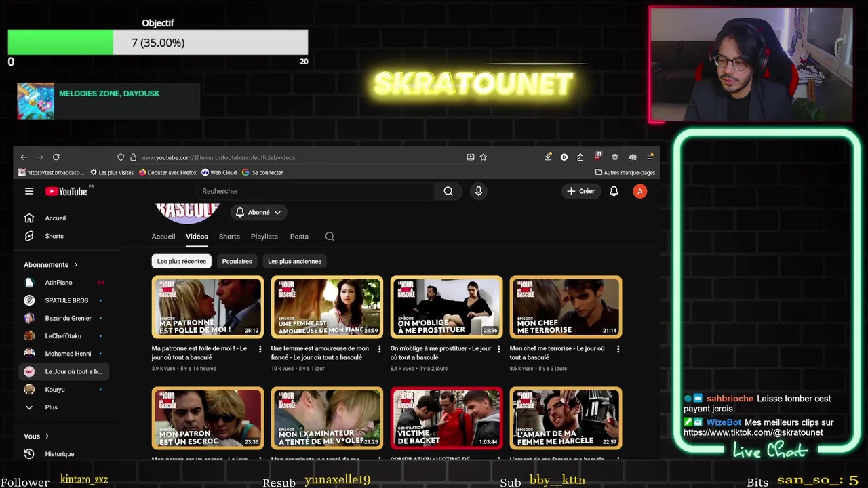Select the 'Populaires' filter chip
This screenshot has width=868, height=488.
[237, 261]
